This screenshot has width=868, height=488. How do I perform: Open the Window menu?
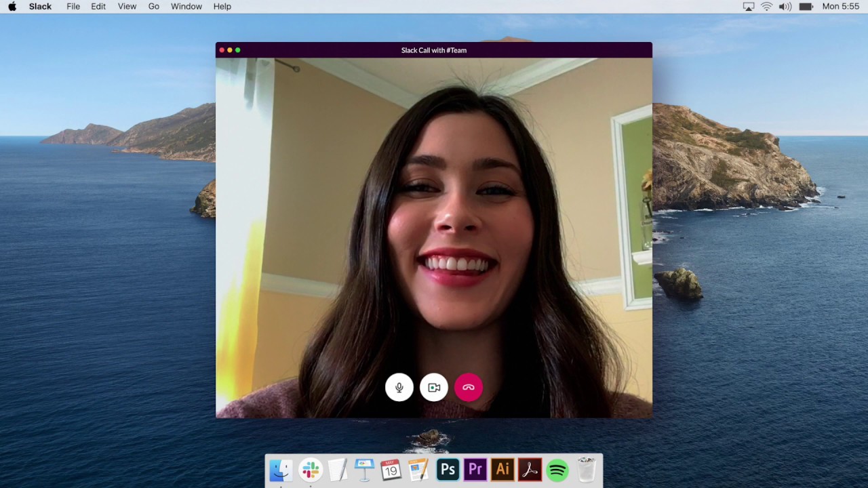(x=186, y=6)
